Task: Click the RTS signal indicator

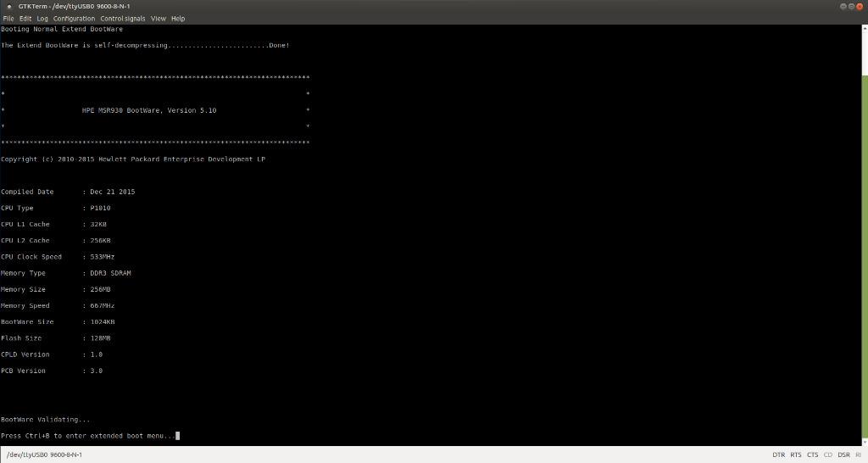Action: pyautogui.click(x=796, y=455)
